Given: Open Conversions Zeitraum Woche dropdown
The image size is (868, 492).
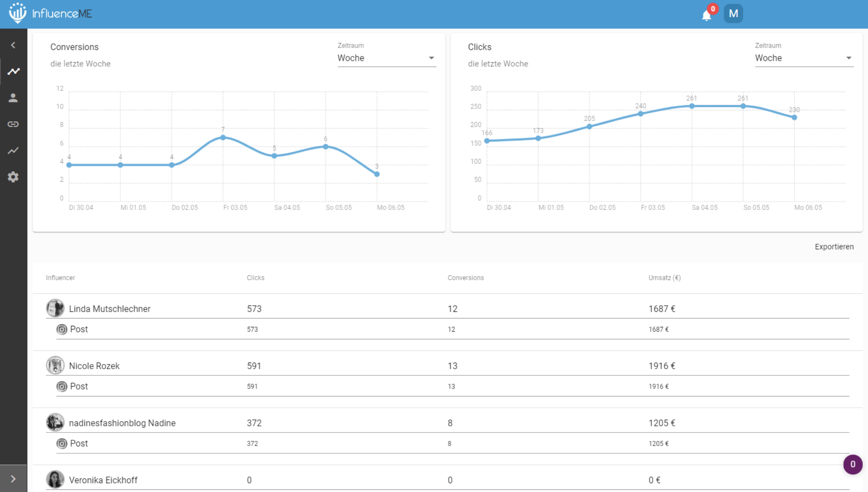Looking at the screenshot, I should 386,58.
